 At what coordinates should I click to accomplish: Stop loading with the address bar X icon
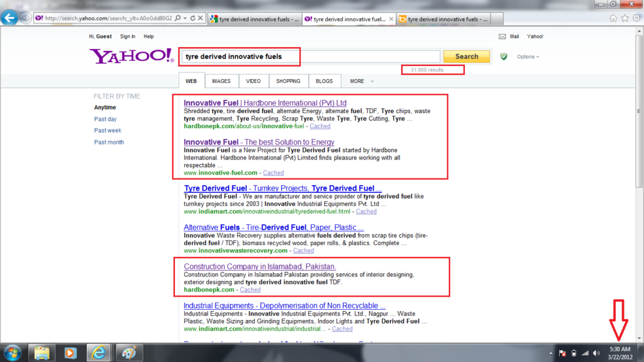click(x=201, y=18)
